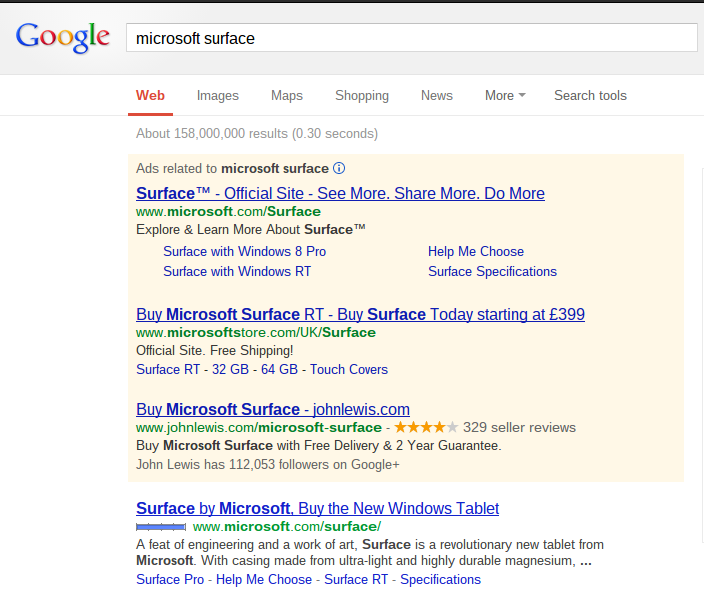Click the 32 GB link

coord(230,369)
